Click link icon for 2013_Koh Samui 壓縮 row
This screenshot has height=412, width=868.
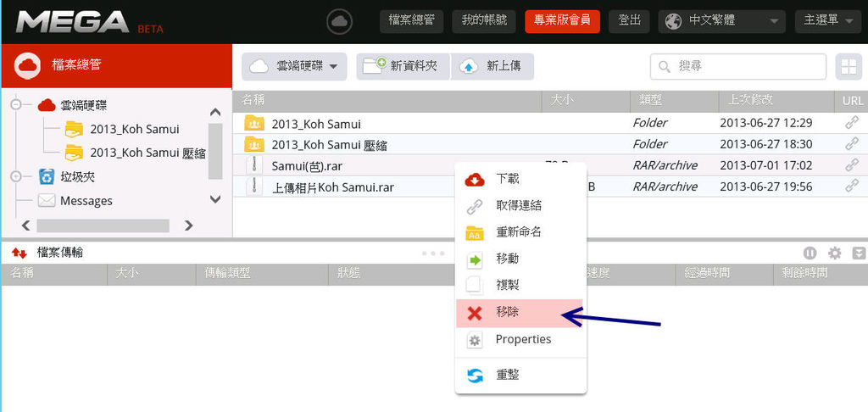coord(852,144)
